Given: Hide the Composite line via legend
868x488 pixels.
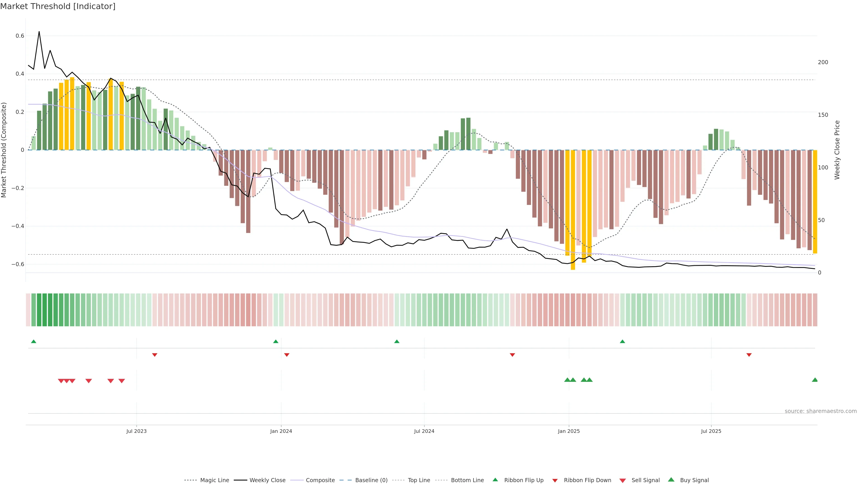Looking at the screenshot, I should coord(320,480).
